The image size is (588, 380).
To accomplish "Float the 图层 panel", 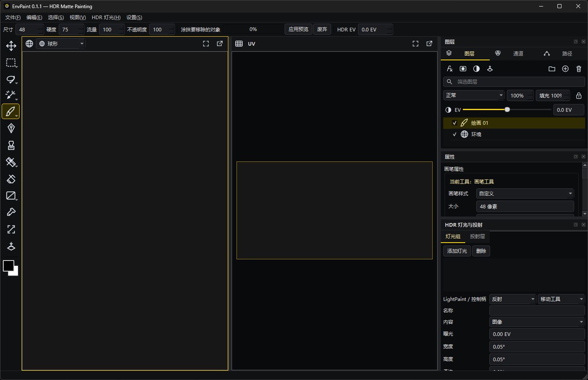I will pos(576,42).
